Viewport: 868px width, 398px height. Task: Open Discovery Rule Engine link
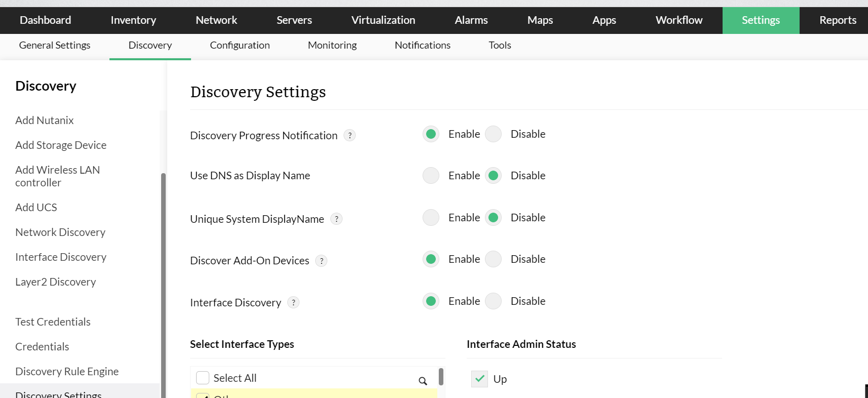click(67, 372)
